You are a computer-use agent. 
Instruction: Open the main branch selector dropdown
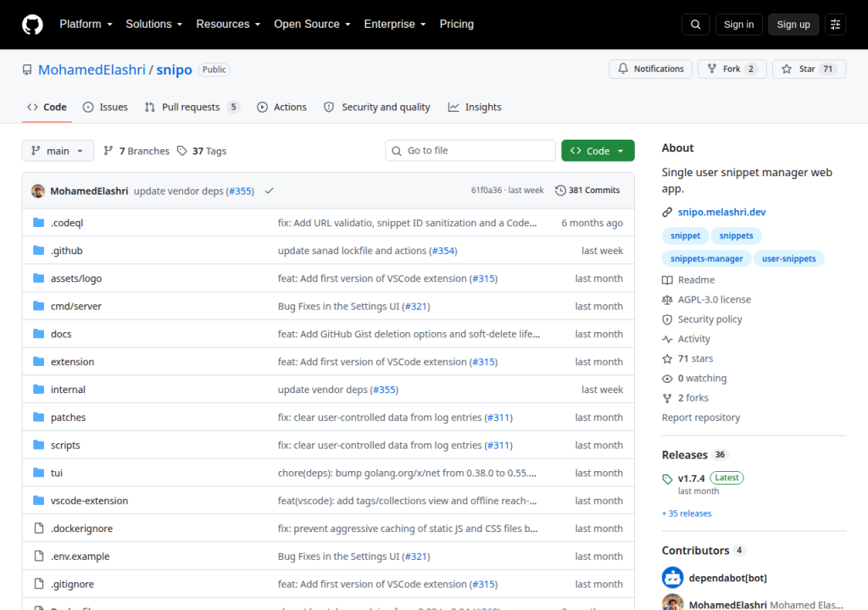point(58,151)
